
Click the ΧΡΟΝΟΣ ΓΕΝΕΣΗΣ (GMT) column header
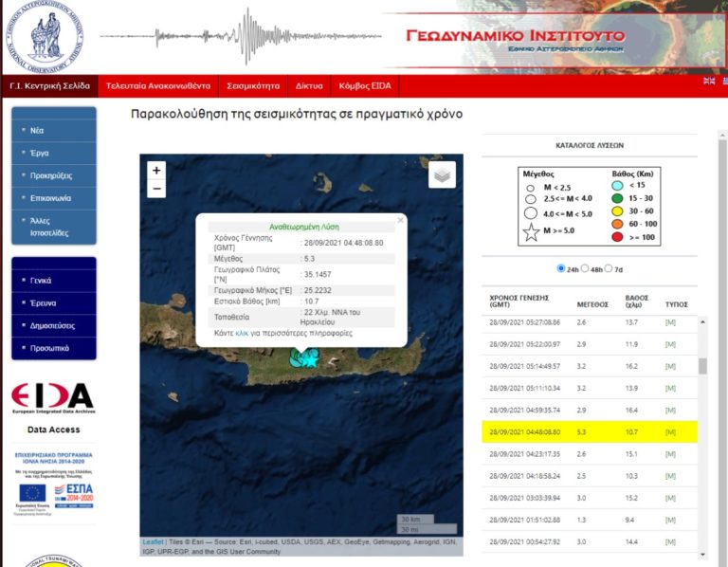coord(519,302)
